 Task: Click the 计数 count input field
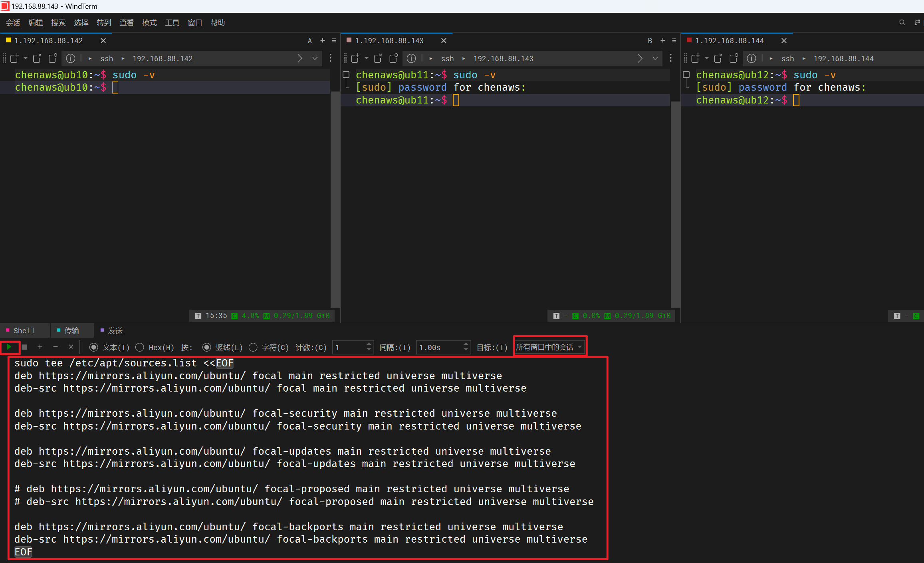(349, 347)
